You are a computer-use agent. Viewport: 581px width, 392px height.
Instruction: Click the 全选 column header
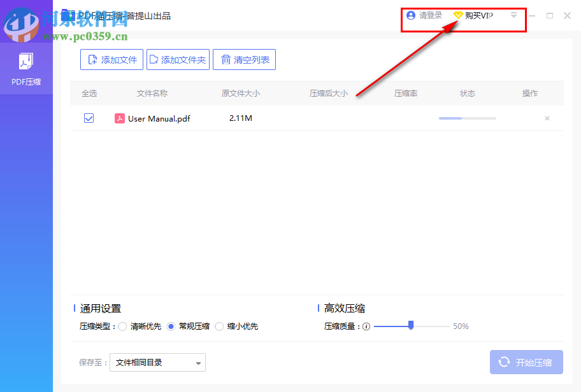pos(89,94)
